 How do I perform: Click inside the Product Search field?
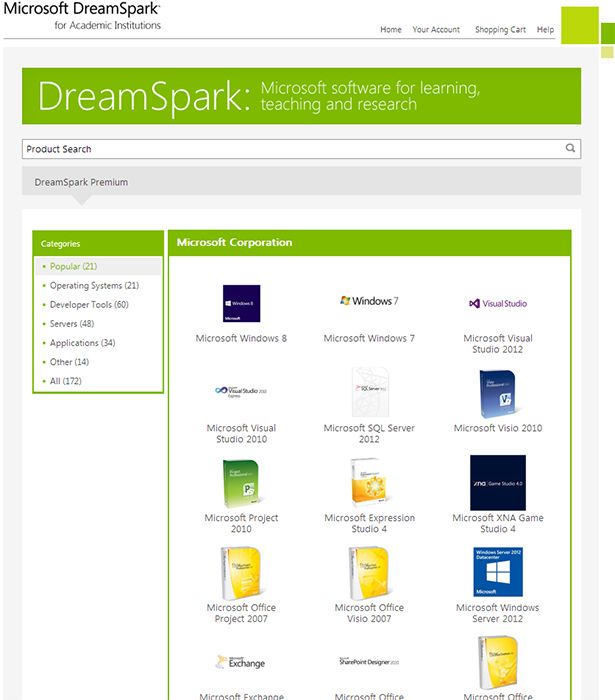point(290,149)
